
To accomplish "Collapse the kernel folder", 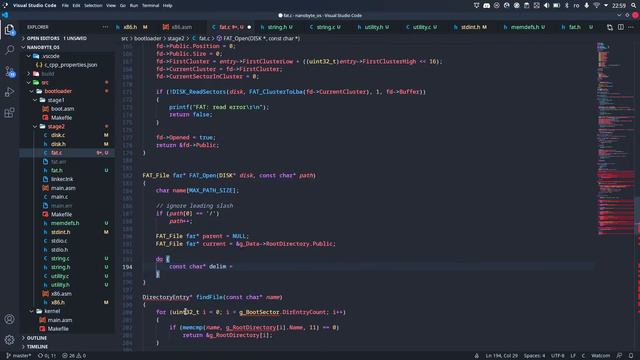I will (x=67, y=311).
